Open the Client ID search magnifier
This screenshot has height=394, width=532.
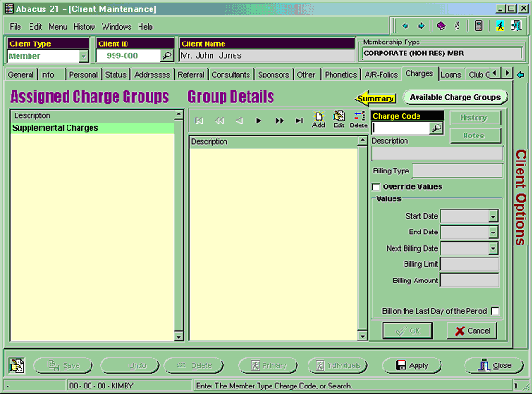[x=166, y=55]
